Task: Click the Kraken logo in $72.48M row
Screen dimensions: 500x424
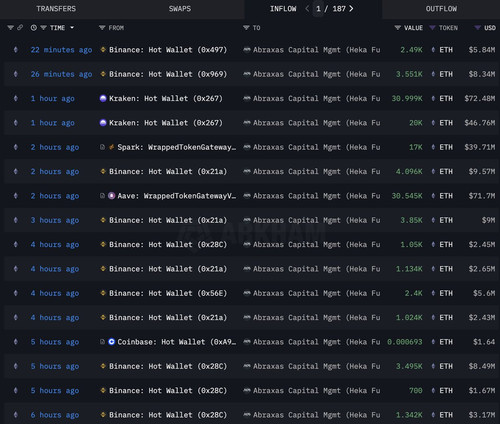Action: [103, 98]
